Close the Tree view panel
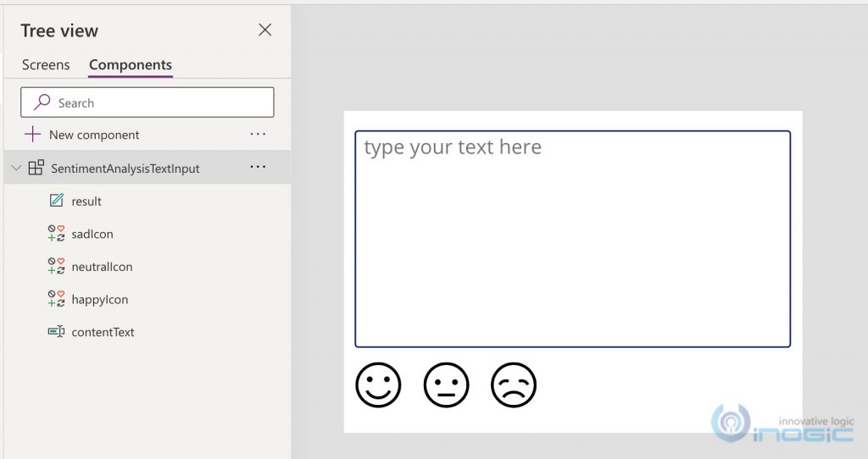This screenshot has width=868, height=459. 265,30
